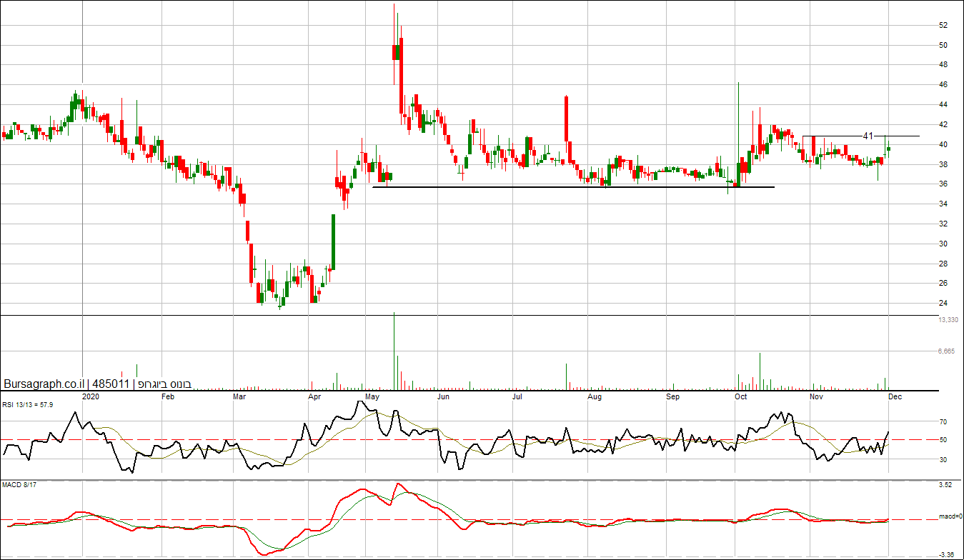Screen dimensions: 964x560
Task: Select the -3.36 MACD scale value
Action: click(945, 554)
